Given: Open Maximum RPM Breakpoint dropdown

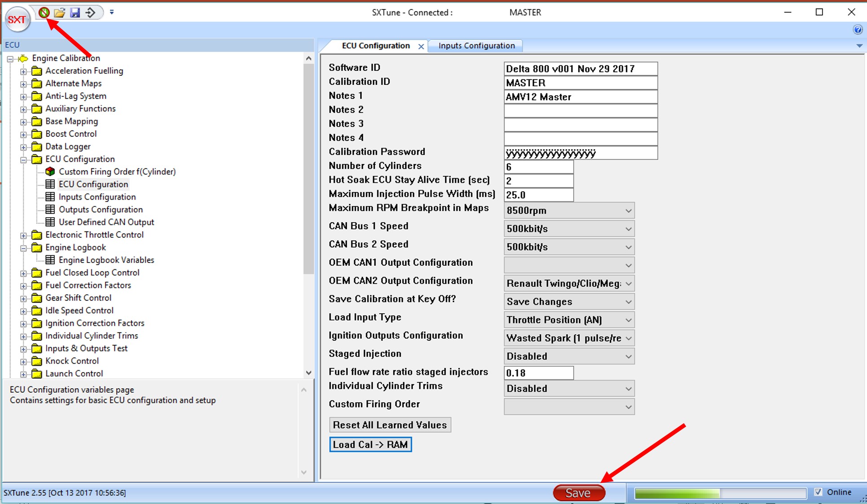Looking at the screenshot, I should [x=628, y=210].
